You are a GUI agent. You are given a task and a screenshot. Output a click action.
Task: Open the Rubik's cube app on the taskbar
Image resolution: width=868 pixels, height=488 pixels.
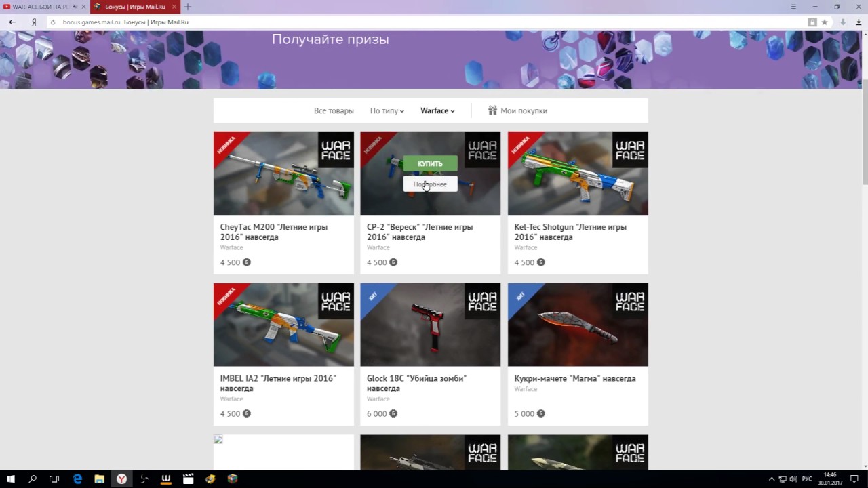pos(233,479)
